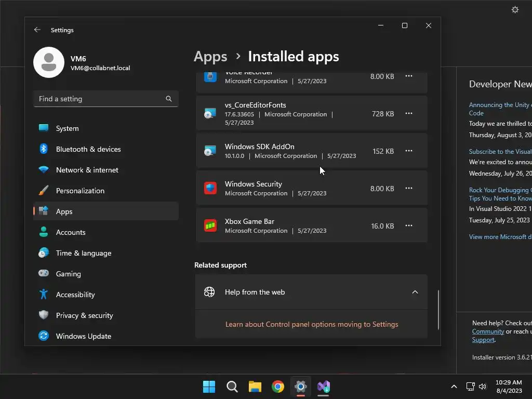Click the Bluetooth icon in sidebar
Screen dimensions: 532x399
pyautogui.click(x=44, y=149)
